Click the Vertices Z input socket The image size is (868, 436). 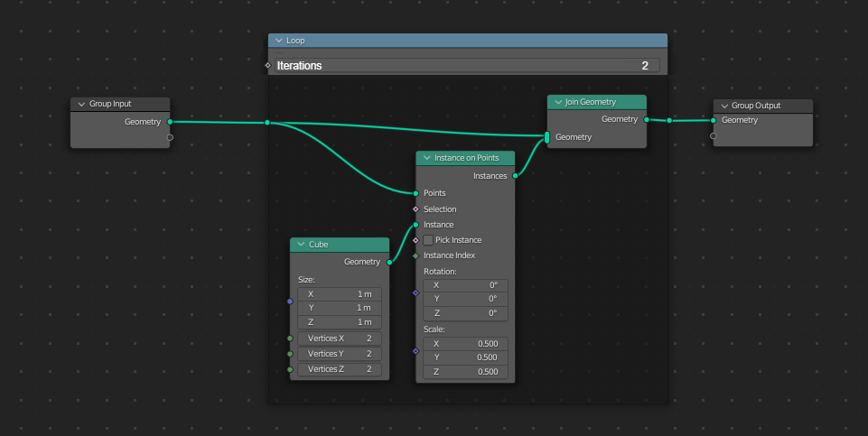pyautogui.click(x=290, y=369)
